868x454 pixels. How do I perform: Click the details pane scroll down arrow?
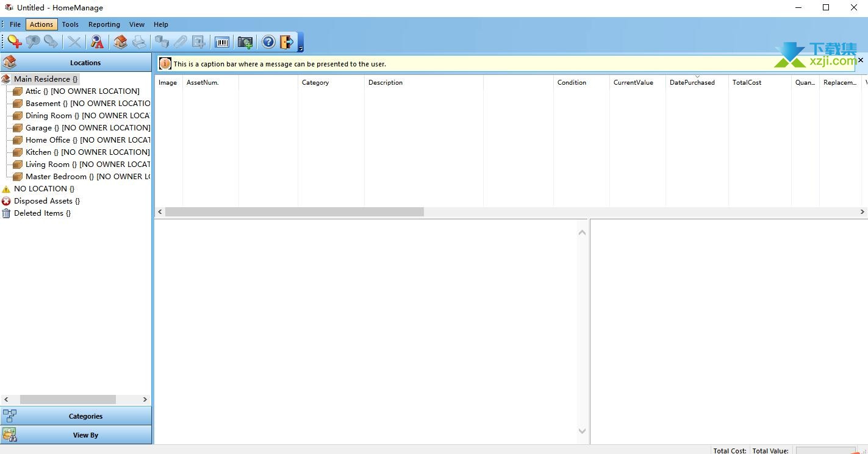(x=582, y=431)
